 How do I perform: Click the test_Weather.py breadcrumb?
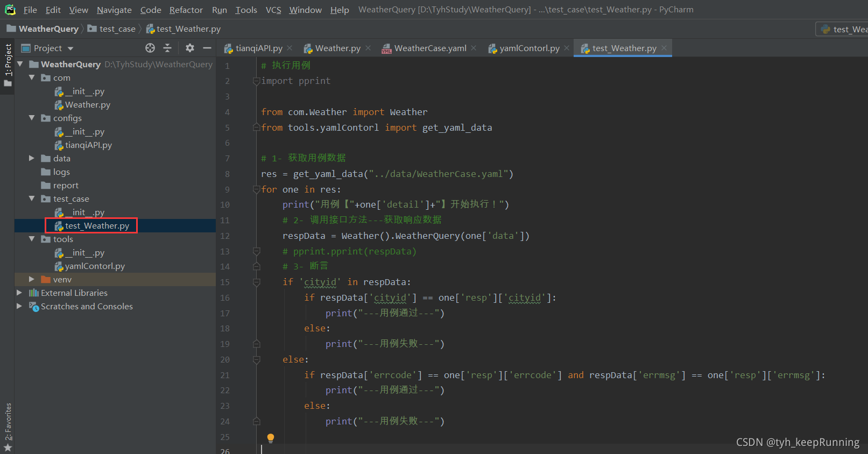(x=184, y=29)
